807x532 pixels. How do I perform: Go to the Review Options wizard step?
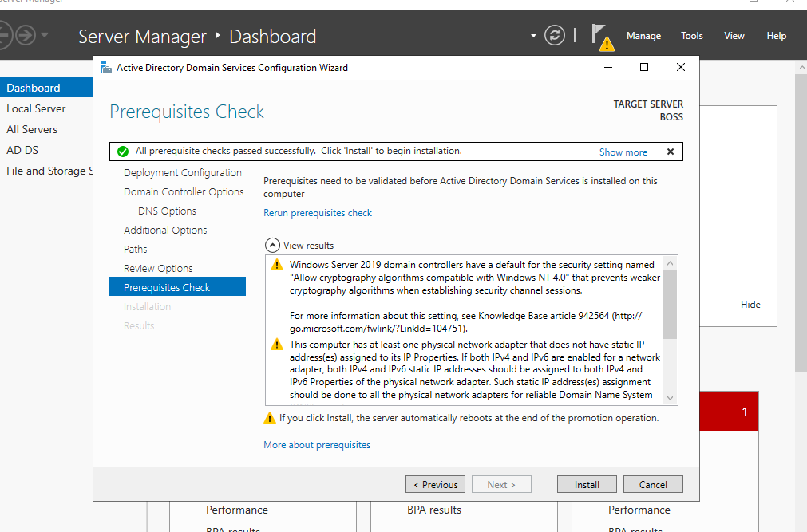pyautogui.click(x=158, y=268)
